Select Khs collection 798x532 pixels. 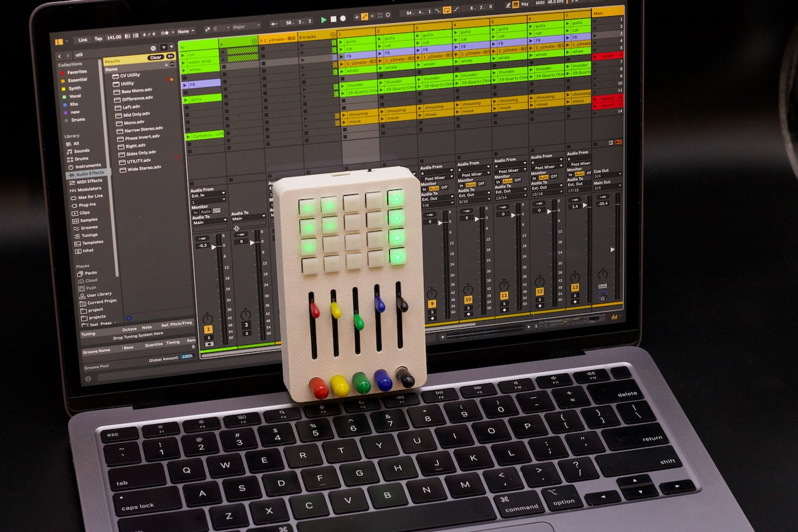pyautogui.click(x=69, y=104)
